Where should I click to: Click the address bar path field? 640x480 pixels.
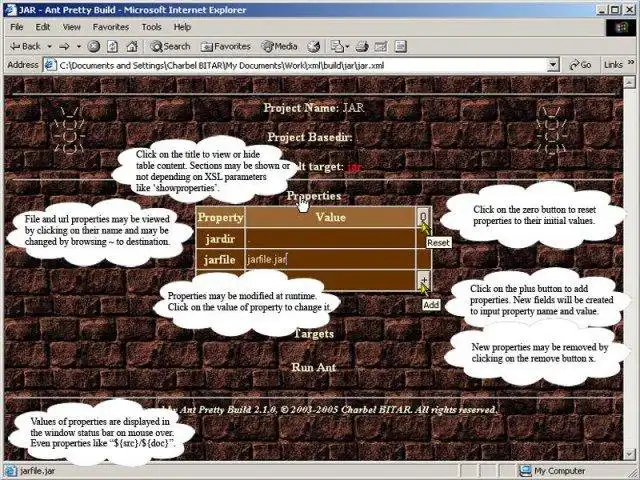pyautogui.click(x=302, y=65)
